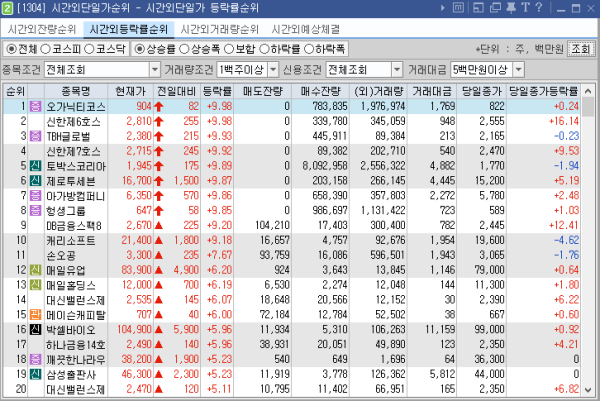Click the 신 badge next to 토박스코리아
The image size is (600, 401).
coord(36,166)
